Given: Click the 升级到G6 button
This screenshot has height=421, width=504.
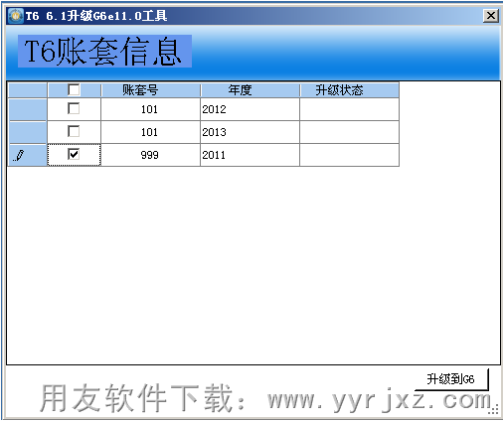Looking at the screenshot, I should (451, 379).
